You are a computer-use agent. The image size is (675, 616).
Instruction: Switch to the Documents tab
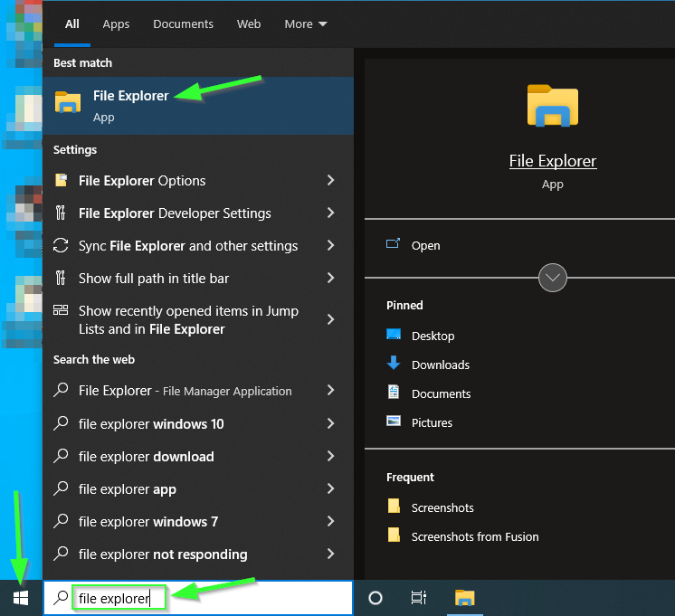coord(183,24)
